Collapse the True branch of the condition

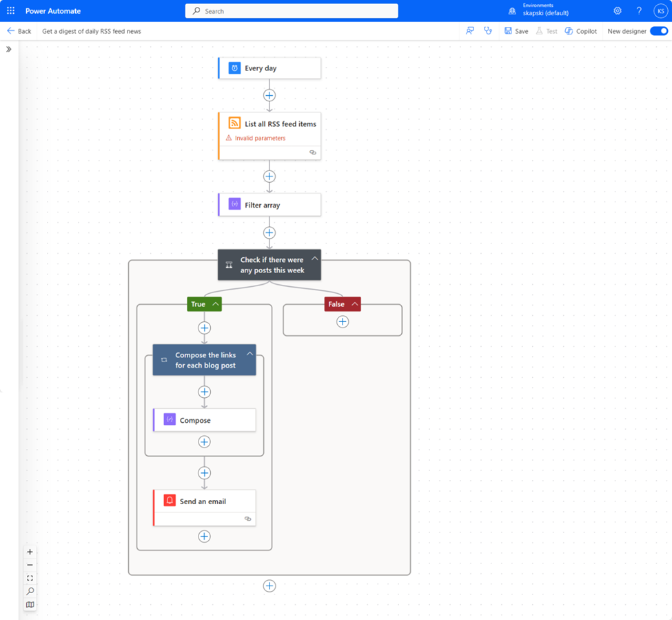(x=214, y=303)
